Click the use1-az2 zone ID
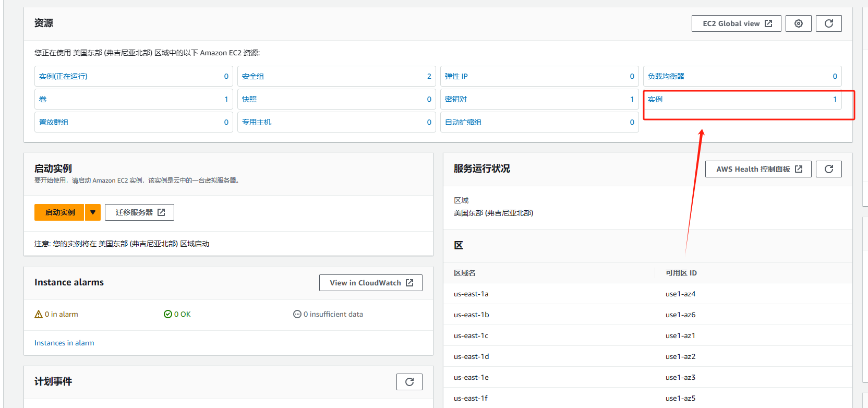868x408 pixels. tap(680, 356)
